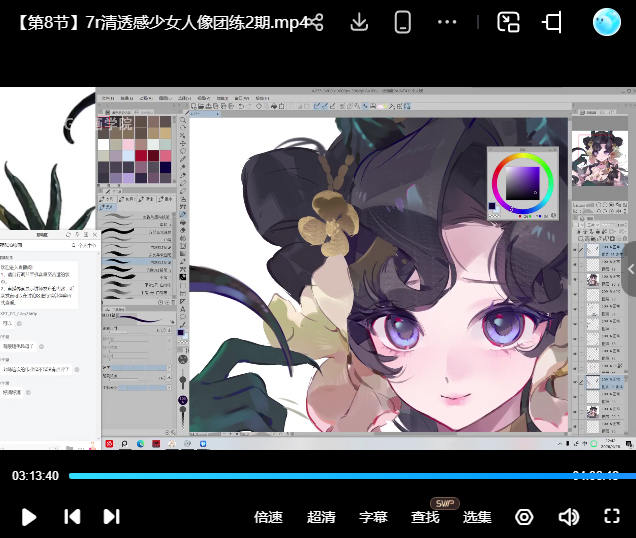Viewport: 636px width, 538px height.
Task: Tap the 查找 search button
Action: tap(425, 517)
